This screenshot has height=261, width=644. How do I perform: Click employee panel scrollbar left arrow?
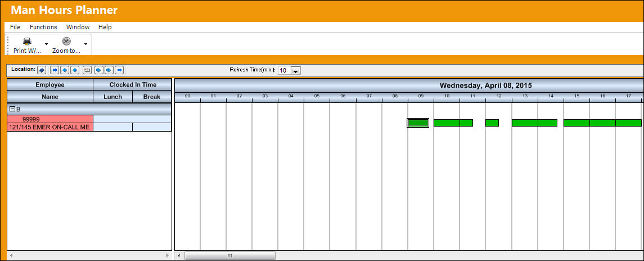point(11,256)
